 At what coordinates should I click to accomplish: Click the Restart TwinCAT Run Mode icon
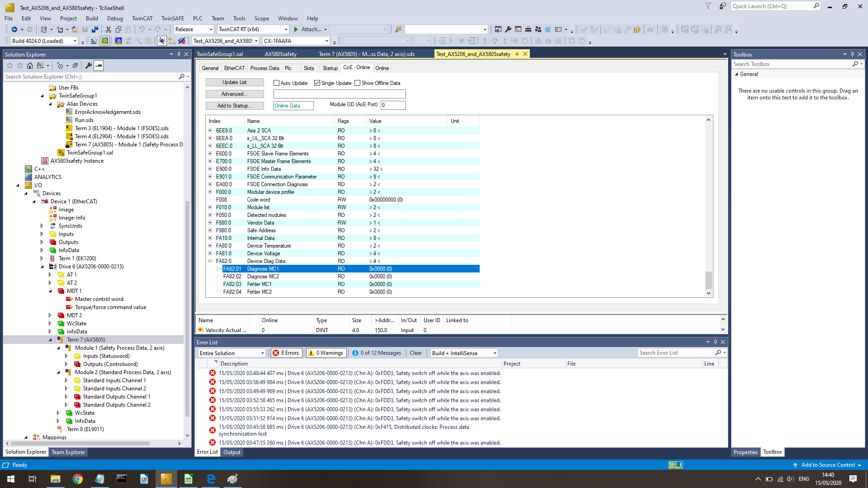[105, 41]
